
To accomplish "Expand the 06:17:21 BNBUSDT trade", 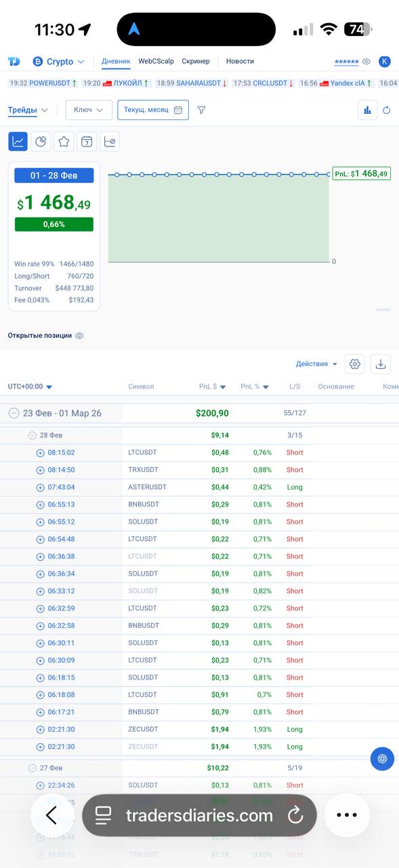I will [40, 712].
